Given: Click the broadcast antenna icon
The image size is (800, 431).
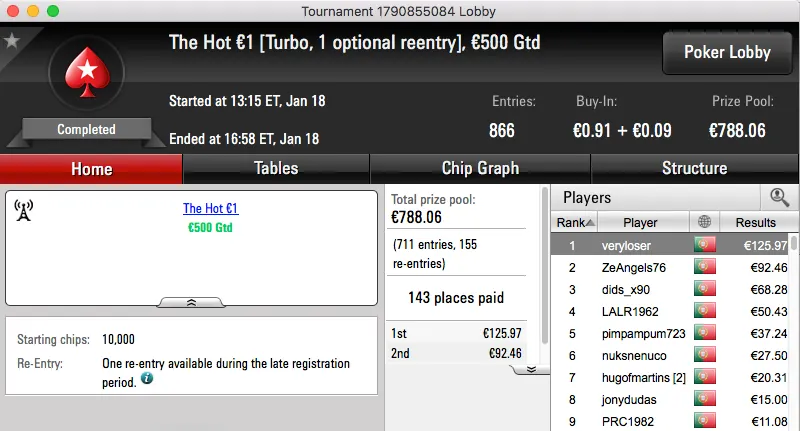Looking at the screenshot, I should (25, 210).
